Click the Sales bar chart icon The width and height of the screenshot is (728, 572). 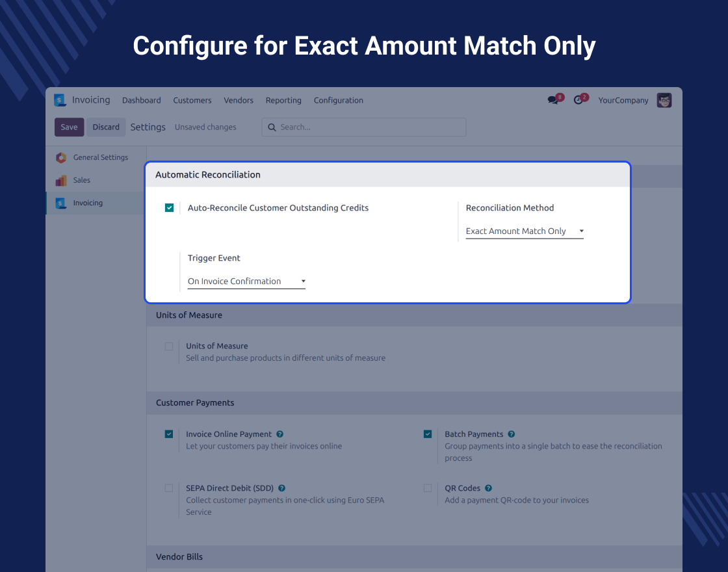pyautogui.click(x=61, y=180)
